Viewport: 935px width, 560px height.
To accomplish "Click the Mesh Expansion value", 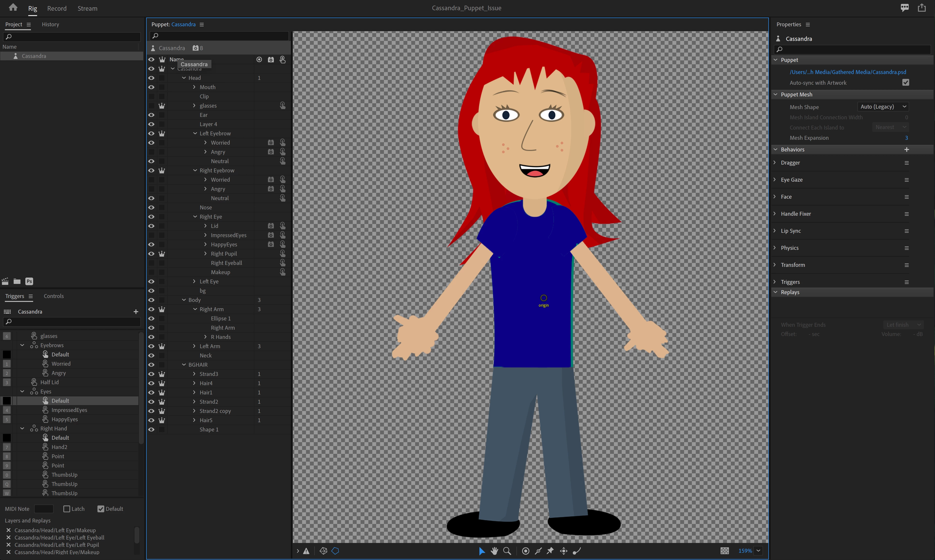I will click(906, 138).
